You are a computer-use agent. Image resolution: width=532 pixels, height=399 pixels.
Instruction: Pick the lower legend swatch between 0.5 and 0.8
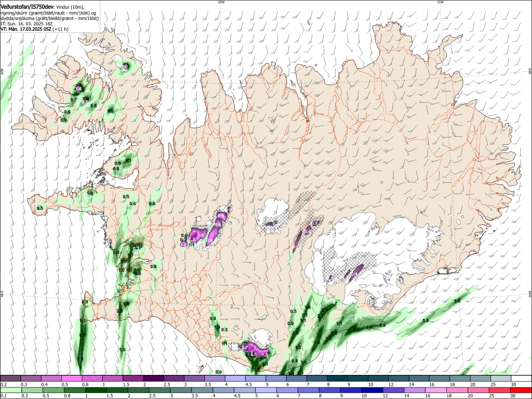(54, 390)
